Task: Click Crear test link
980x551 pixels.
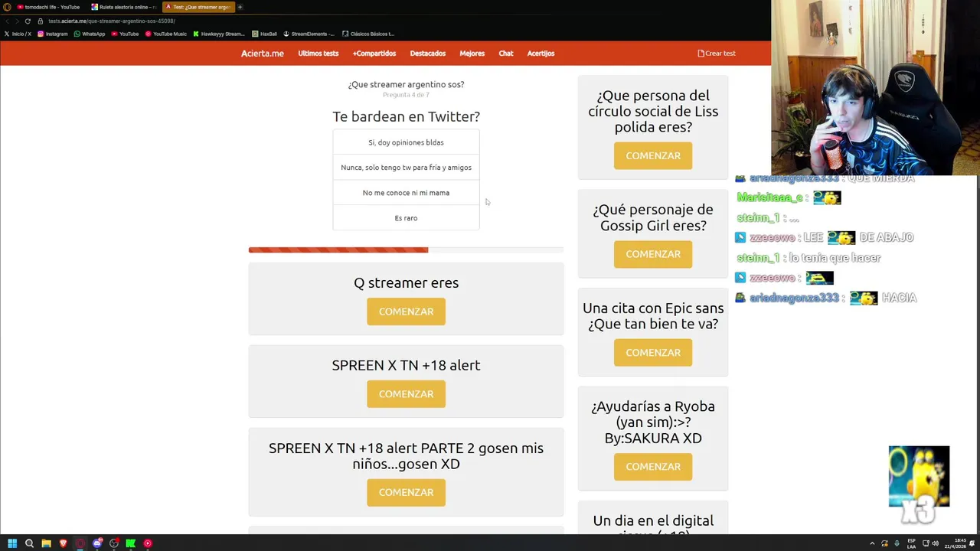Action: [717, 54]
